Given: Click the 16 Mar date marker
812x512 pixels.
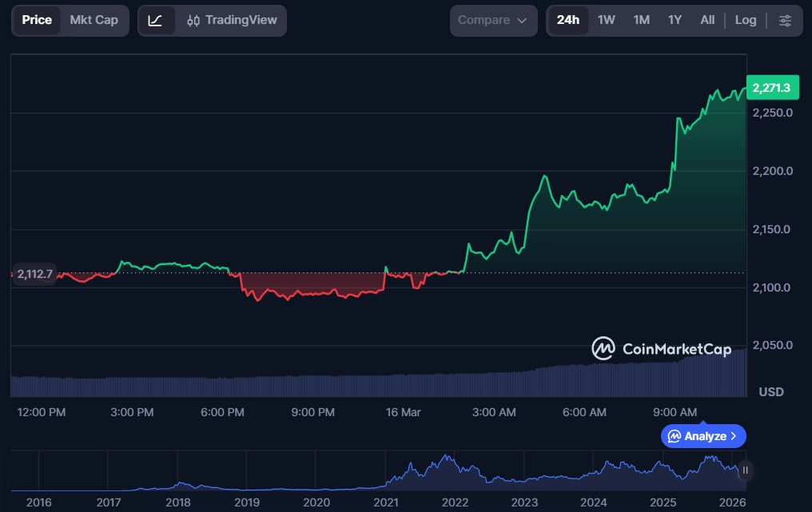Looking at the screenshot, I should (403, 412).
